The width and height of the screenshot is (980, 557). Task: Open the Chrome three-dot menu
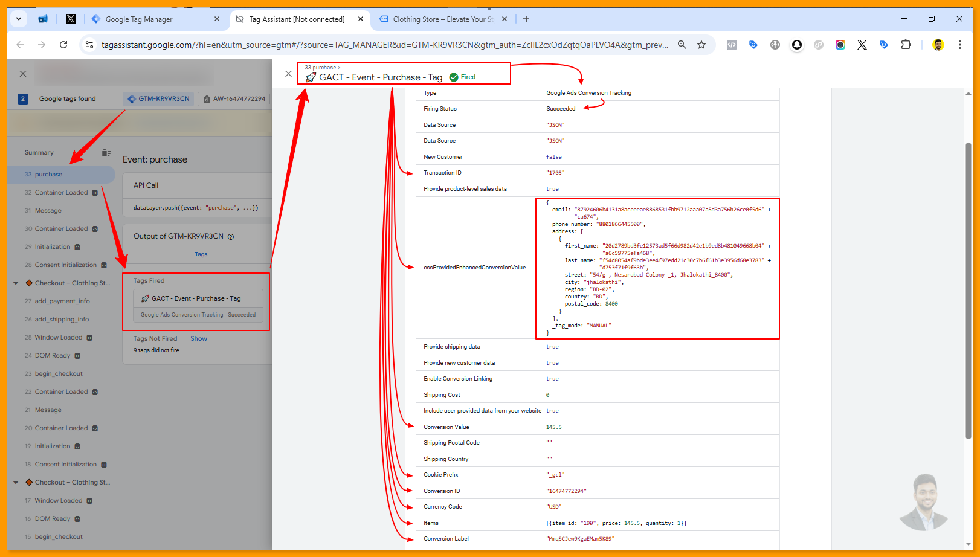tap(959, 45)
